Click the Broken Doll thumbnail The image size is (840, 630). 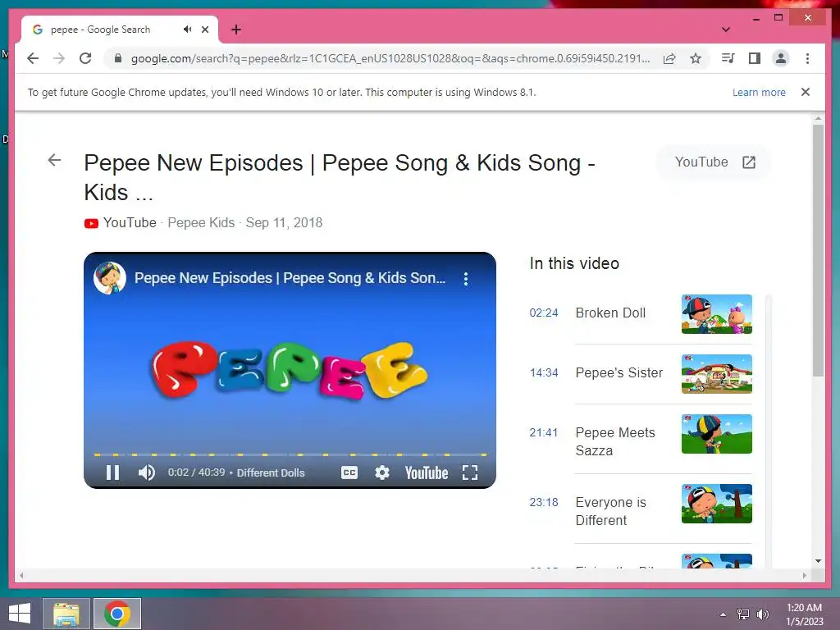click(717, 314)
